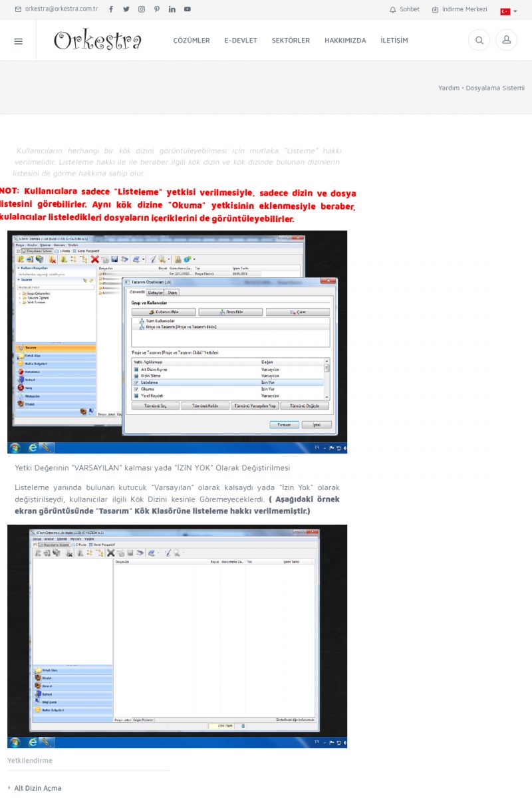Open the Sohbet chat link
The image size is (532, 798).
point(404,9)
